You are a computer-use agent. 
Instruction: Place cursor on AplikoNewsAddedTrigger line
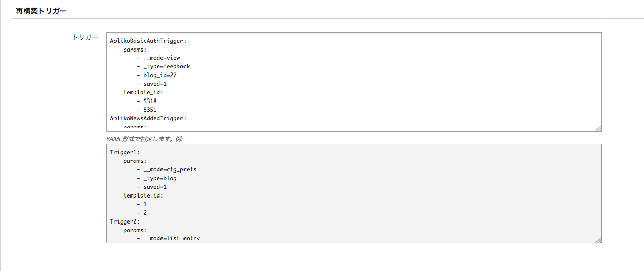point(148,118)
